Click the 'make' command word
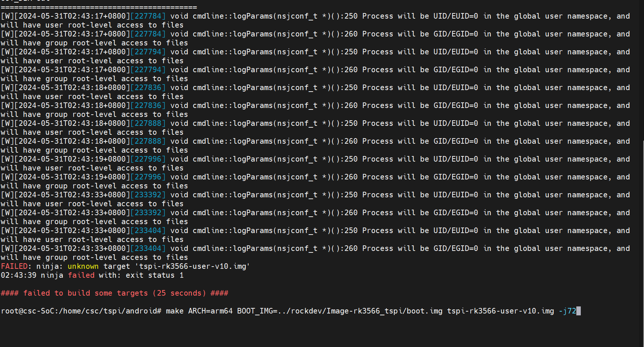Screen dimensions: 644x347 175,311
